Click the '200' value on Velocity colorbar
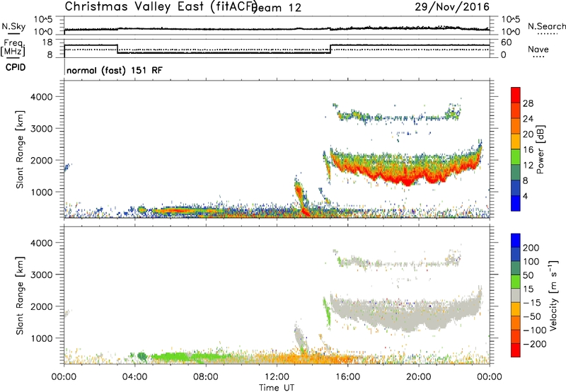The image size is (566, 392). point(531,248)
